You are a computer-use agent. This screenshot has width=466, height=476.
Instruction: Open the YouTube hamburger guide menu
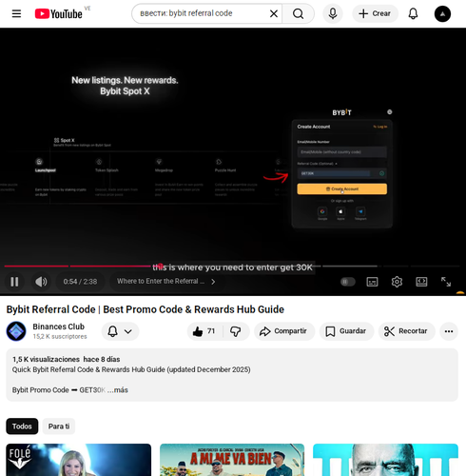[16, 13]
